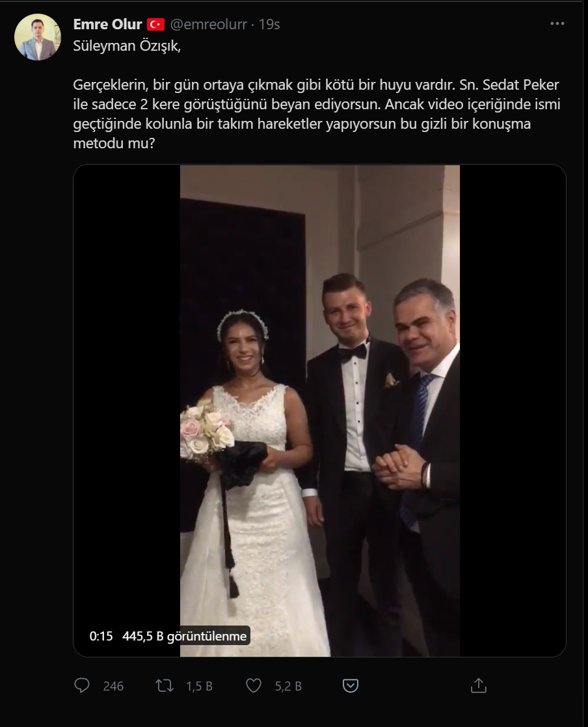Open the three-dot more options menu

557,23
